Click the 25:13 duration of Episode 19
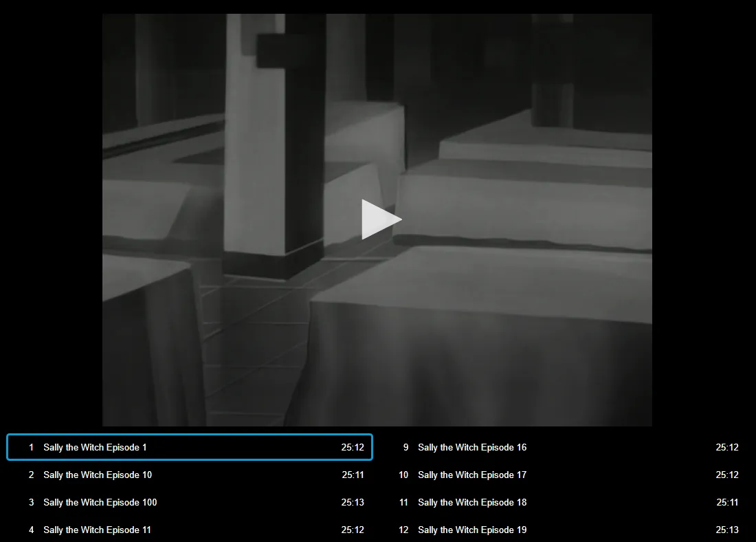Image resolution: width=756 pixels, height=542 pixels. (727, 530)
